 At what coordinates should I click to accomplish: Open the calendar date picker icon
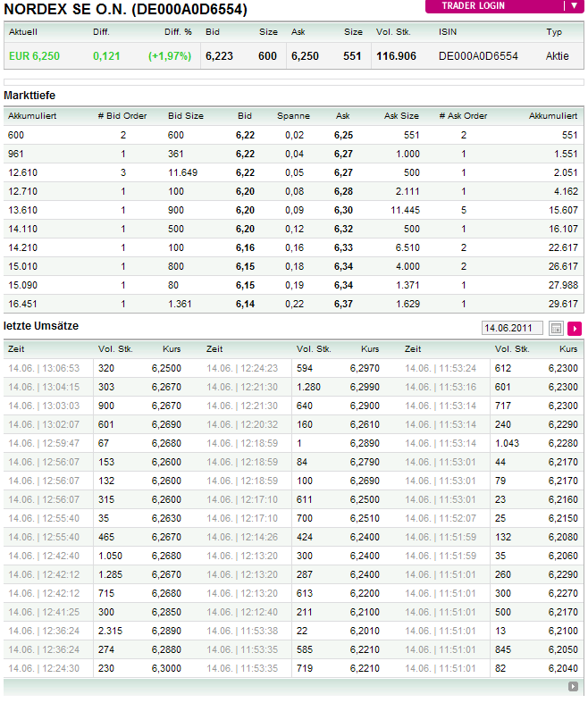coord(556,329)
